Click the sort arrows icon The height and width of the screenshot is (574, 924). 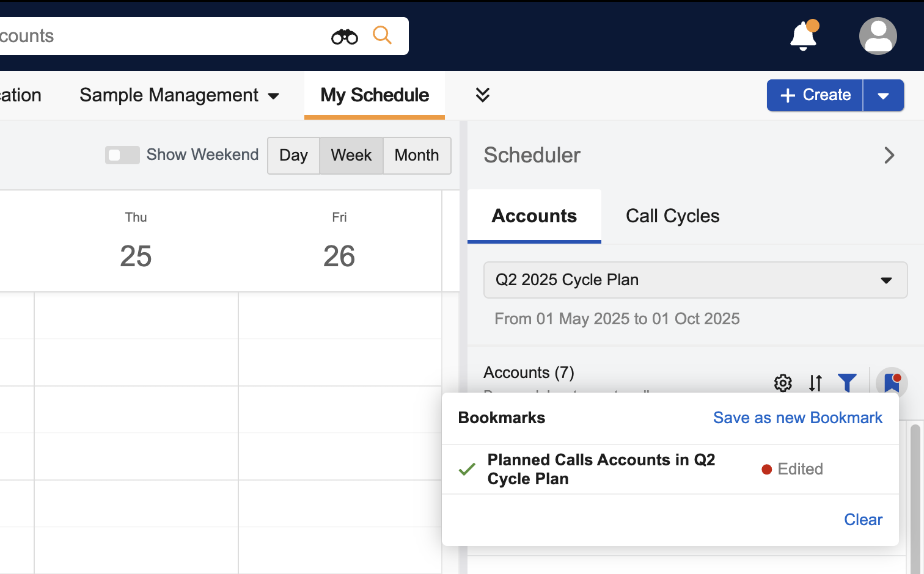click(815, 383)
